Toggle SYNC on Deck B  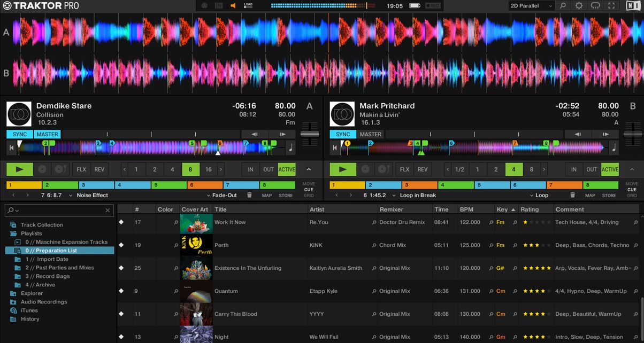(343, 134)
